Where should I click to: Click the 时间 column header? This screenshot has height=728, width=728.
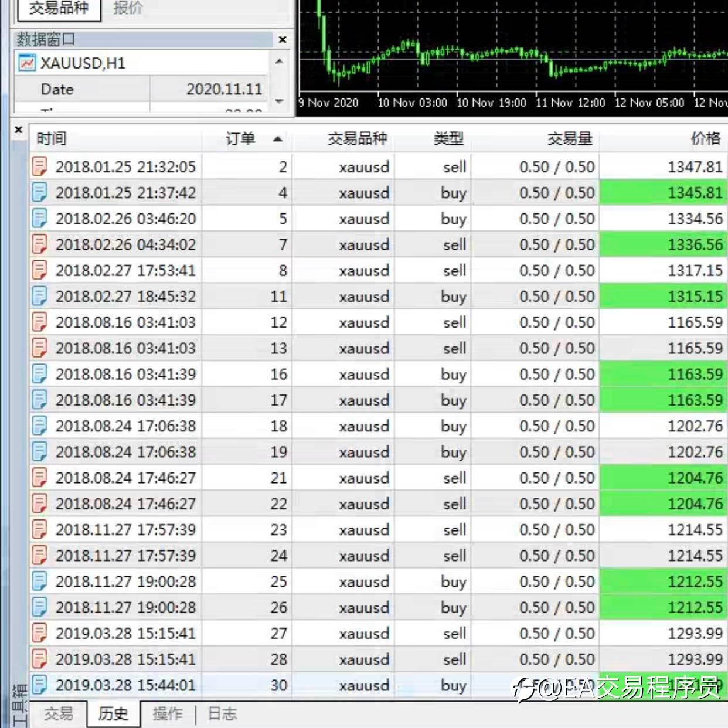52,139
